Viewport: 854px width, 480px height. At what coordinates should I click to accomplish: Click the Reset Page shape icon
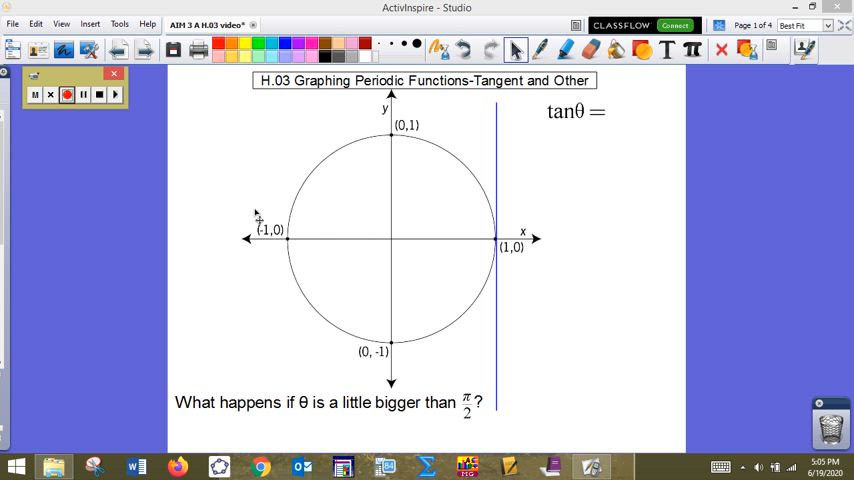coord(747,50)
